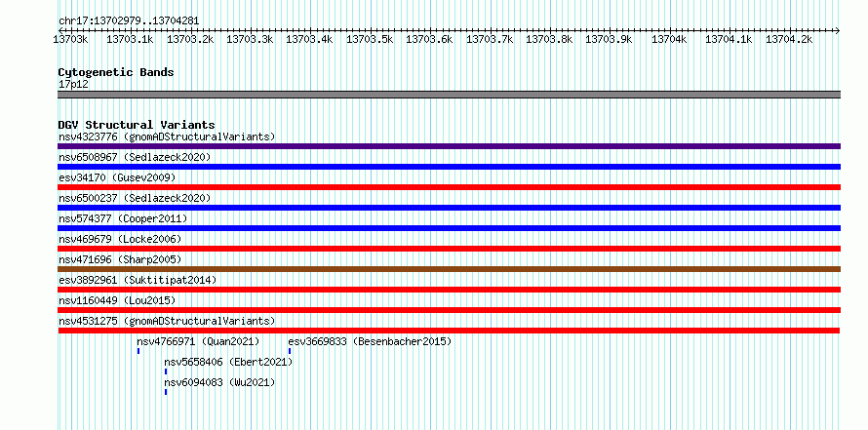868x430 pixels.
Task: Click the 13703.1k ruler tick label
Action: [x=130, y=39]
